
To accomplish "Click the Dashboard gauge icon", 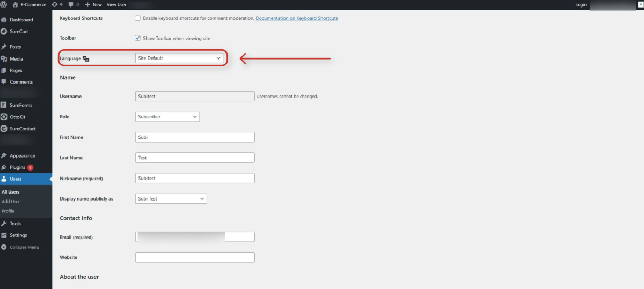I will tap(4, 20).
